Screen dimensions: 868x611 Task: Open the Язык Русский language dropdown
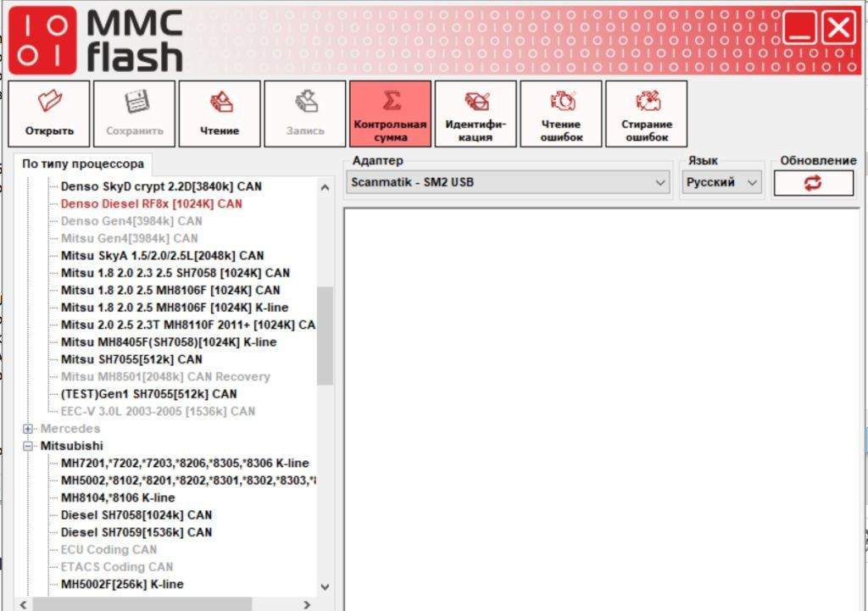tap(722, 182)
